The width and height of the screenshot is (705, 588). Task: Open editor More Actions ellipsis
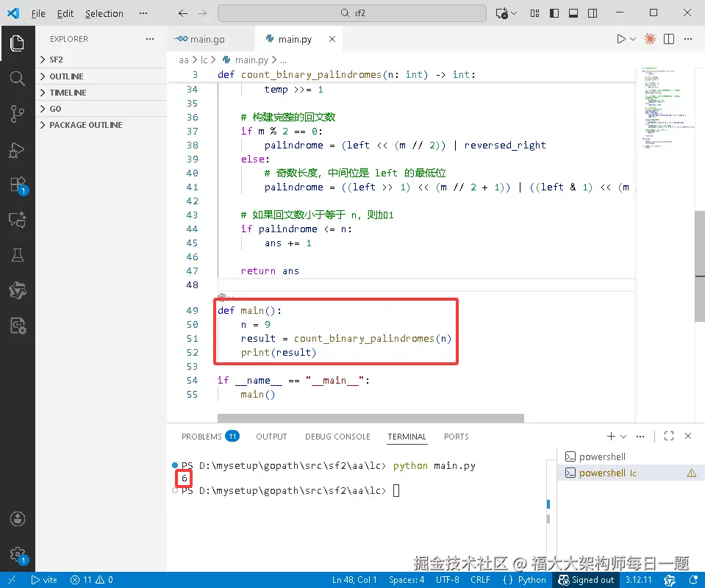tap(688, 39)
